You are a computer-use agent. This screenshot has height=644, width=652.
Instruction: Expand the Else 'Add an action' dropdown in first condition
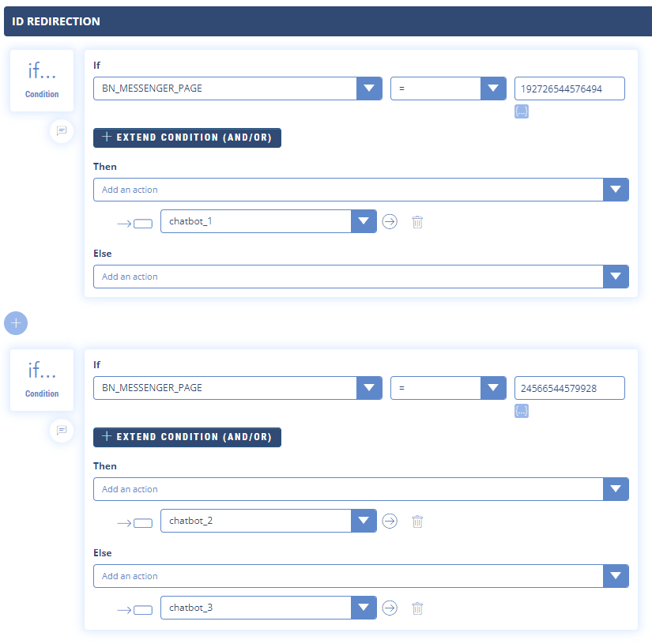pos(616,277)
